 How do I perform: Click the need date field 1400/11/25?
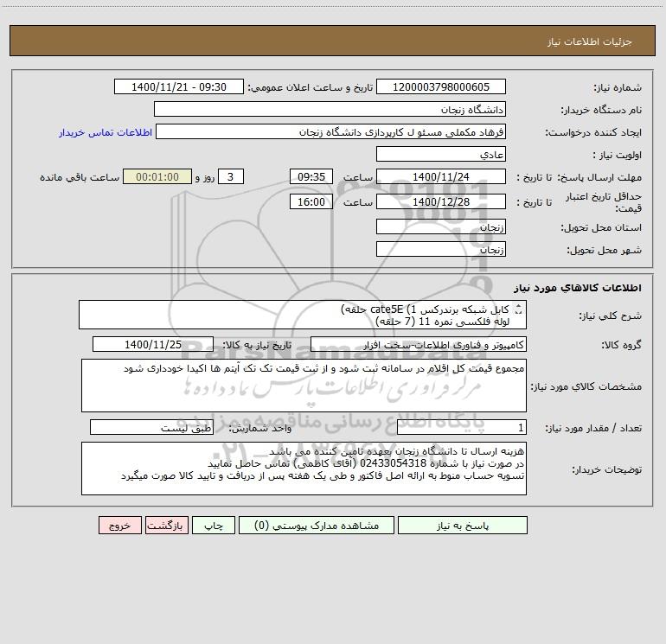(x=153, y=344)
